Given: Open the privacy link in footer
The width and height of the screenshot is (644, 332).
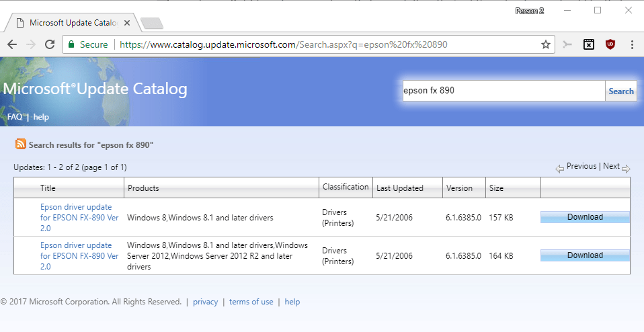Looking at the screenshot, I should pos(205,302).
